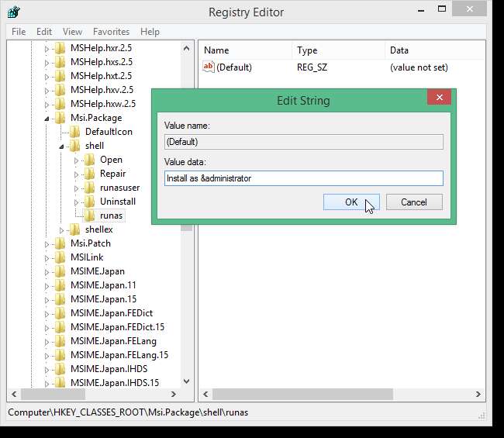The height and width of the screenshot is (438, 504).
Task: Click tree pane horizontal scroll left arrow
Action: (x=14, y=394)
